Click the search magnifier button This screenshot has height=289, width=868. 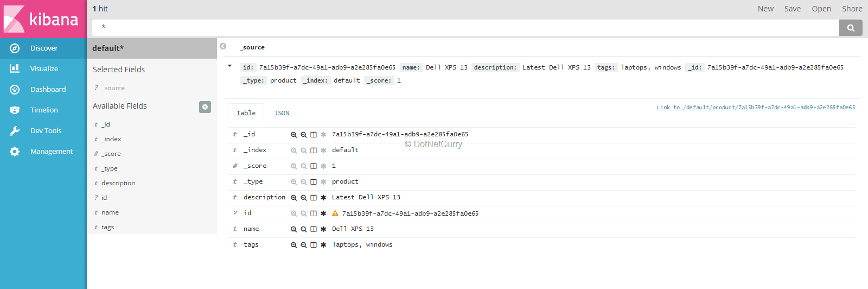tap(851, 28)
